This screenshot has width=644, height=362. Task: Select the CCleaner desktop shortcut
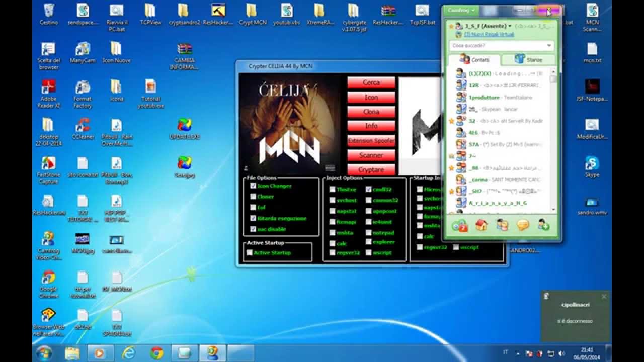tap(83, 129)
